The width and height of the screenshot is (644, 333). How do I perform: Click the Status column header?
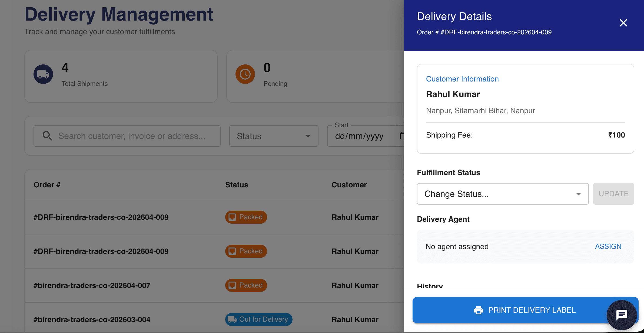[237, 185]
